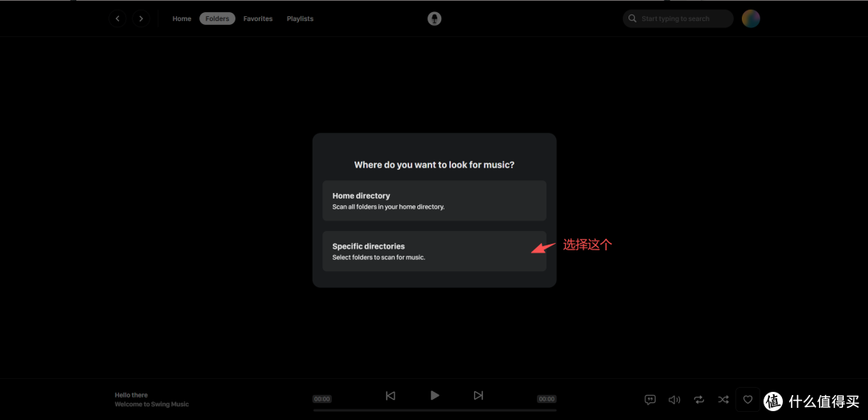Choose the Home directory option
The width and height of the screenshot is (868, 420).
point(435,200)
